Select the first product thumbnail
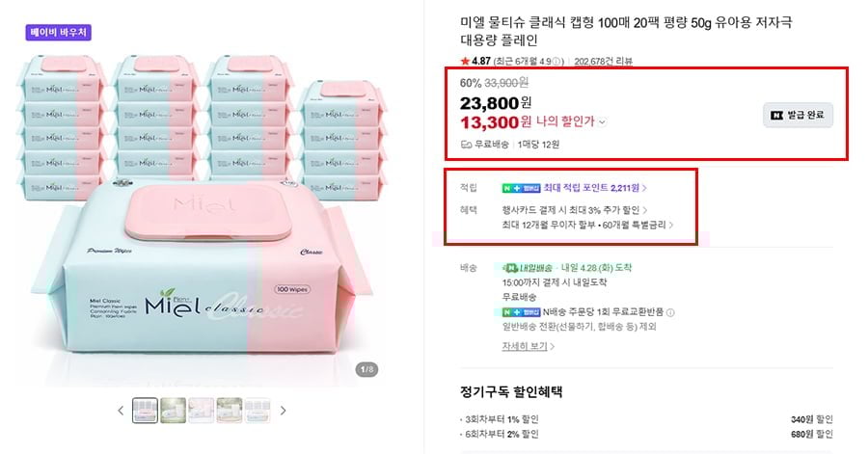Screen dimensions: 868x454 [145, 411]
